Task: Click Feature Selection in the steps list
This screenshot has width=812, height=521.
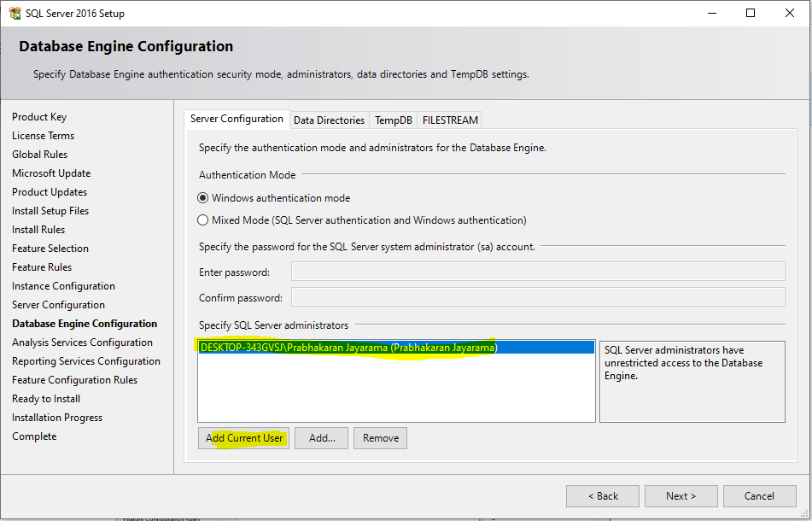Action: pos(50,249)
